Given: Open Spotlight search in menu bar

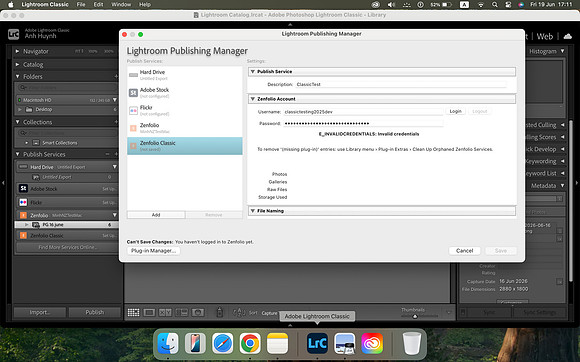Looking at the screenshot, I should pos(495,5).
